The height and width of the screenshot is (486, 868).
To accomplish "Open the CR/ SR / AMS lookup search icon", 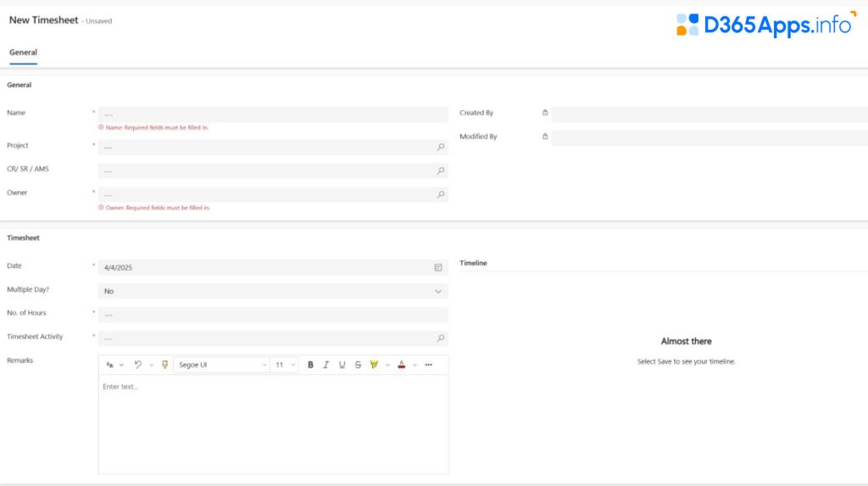I will pyautogui.click(x=441, y=170).
